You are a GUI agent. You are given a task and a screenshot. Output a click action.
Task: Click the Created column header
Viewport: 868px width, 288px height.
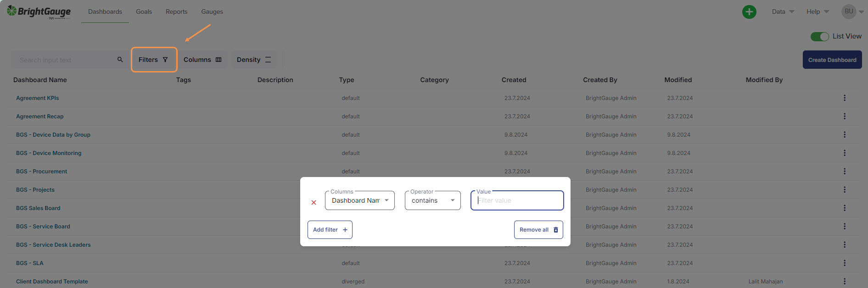click(514, 80)
